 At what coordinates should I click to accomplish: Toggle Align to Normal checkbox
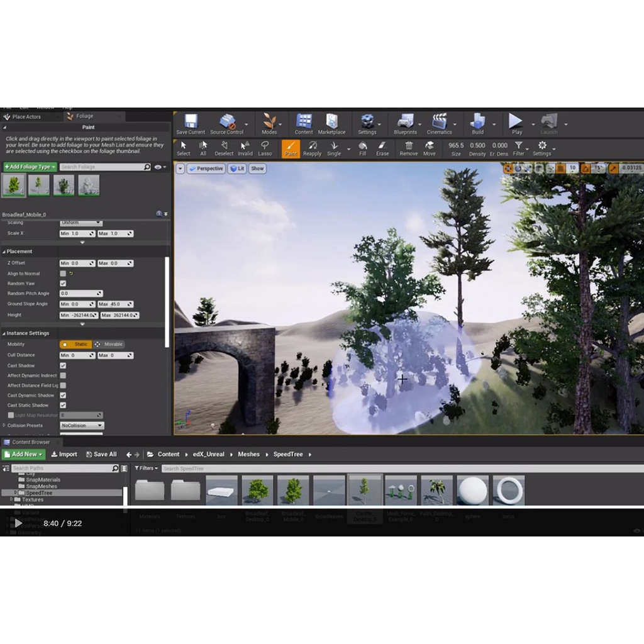pyautogui.click(x=63, y=274)
